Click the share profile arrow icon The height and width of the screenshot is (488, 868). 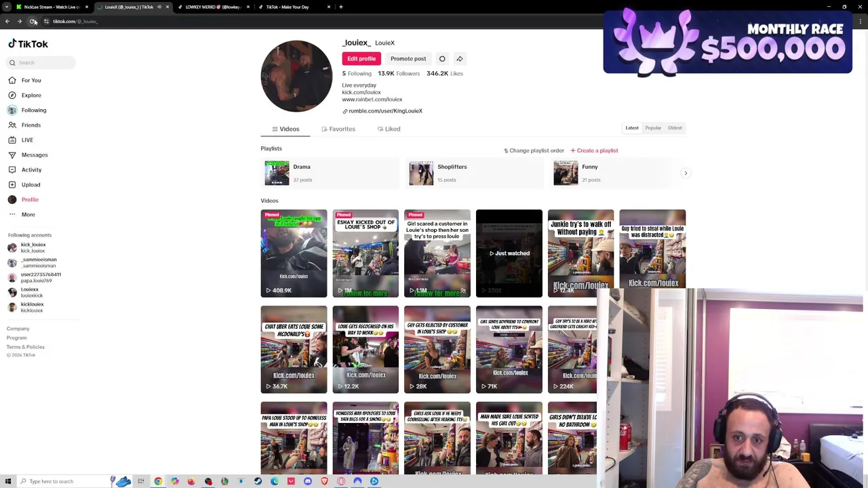[460, 59]
